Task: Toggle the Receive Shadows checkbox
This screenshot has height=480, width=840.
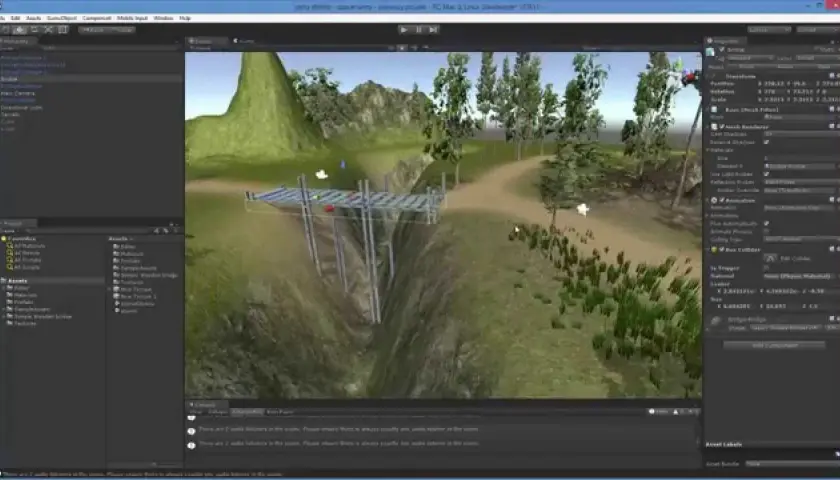Action: point(767,142)
